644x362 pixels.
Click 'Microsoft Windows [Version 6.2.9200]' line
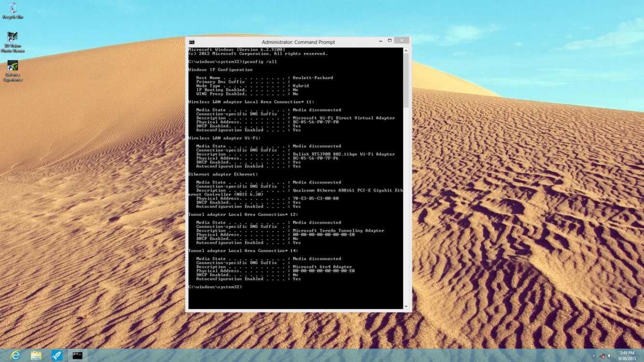(x=237, y=50)
